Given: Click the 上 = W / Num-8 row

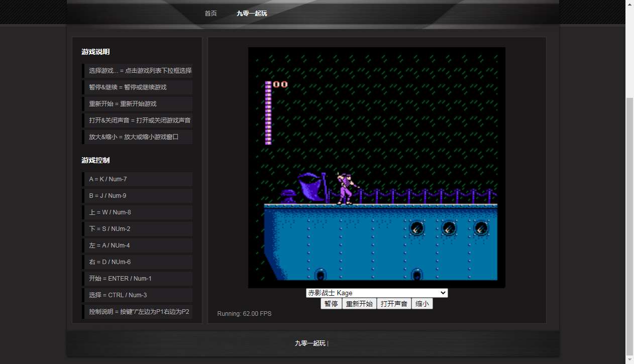Looking at the screenshot, I should tap(137, 212).
